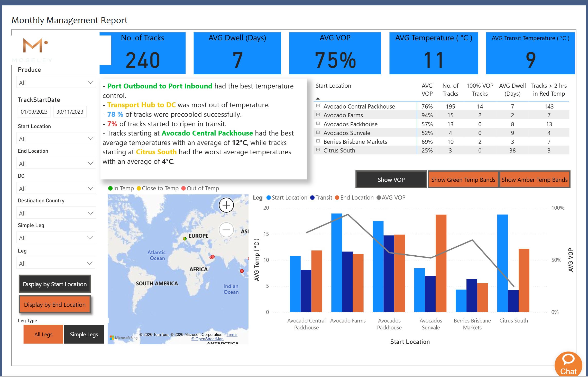Open the End Location filter dropdown

tap(56, 164)
